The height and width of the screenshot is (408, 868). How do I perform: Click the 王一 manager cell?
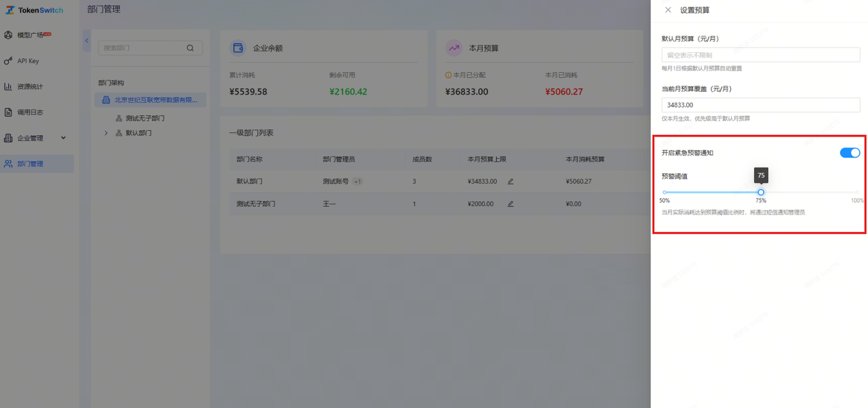point(330,204)
